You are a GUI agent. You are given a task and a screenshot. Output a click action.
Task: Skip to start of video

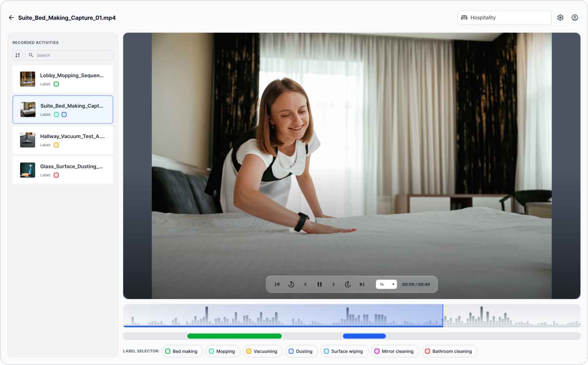277,284
